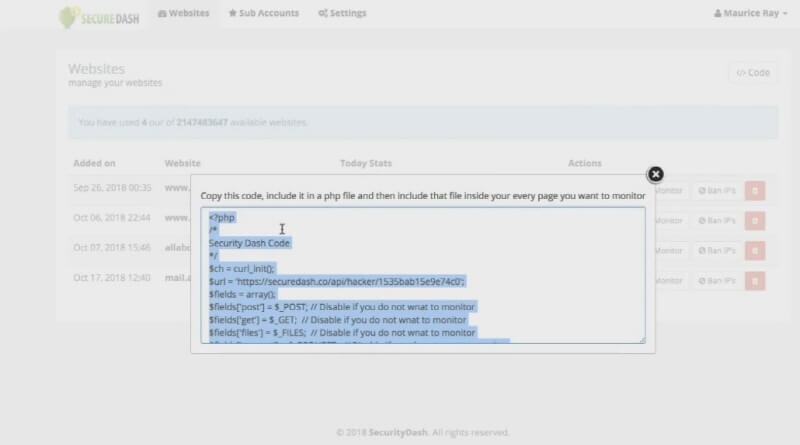800x445 pixels.
Task: Click the 'Security Dash Code' comment line
Action: coord(249,243)
